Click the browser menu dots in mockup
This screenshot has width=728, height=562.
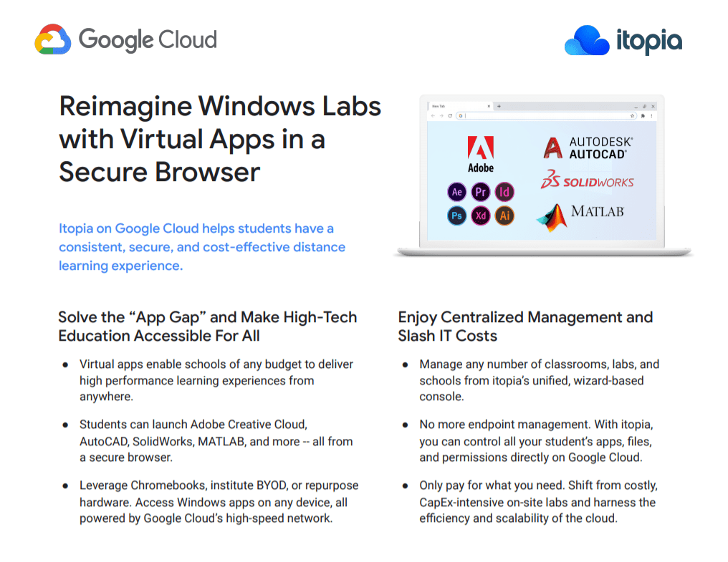pos(652,116)
